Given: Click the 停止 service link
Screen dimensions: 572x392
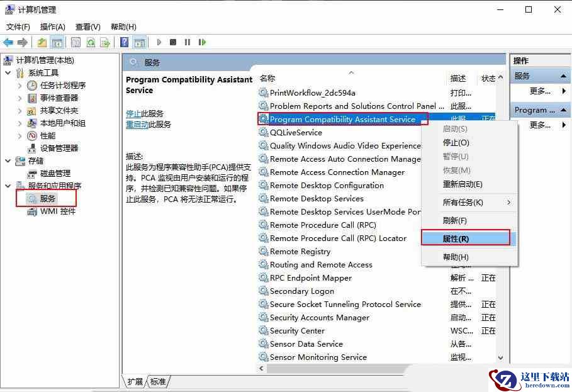Looking at the screenshot, I should click(133, 114).
